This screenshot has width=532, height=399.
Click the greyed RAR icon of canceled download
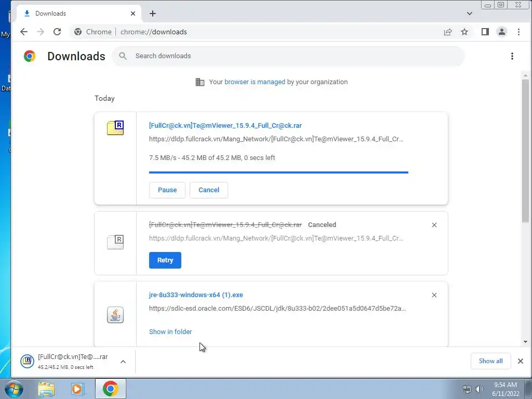coord(115,242)
